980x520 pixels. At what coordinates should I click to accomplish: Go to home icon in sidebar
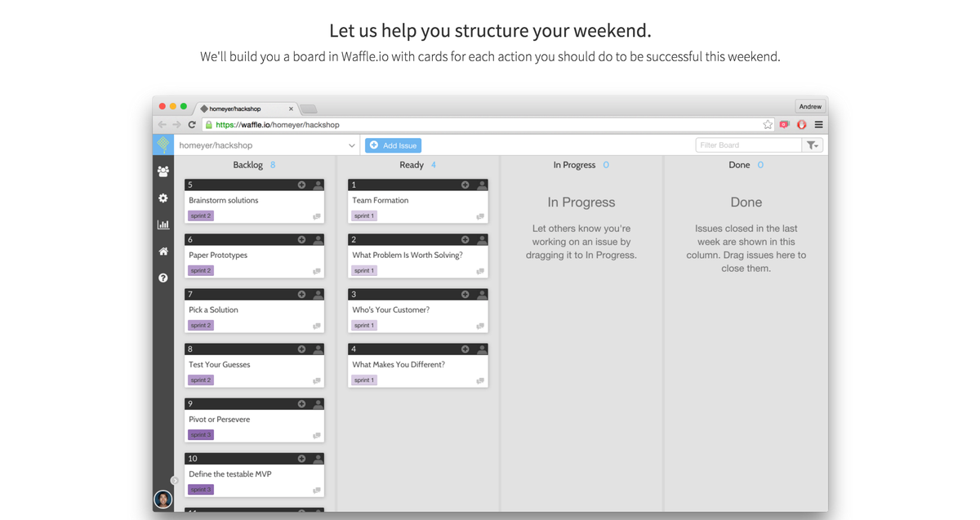(x=163, y=251)
